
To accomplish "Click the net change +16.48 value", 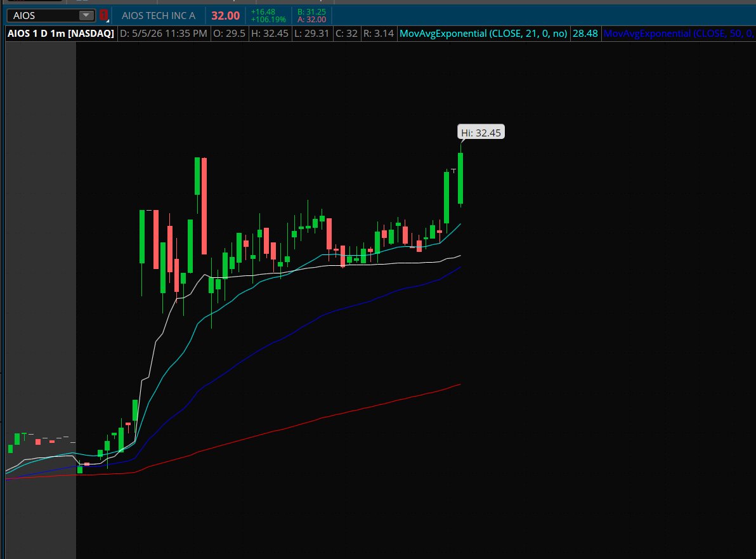I will (x=263, y=11).
